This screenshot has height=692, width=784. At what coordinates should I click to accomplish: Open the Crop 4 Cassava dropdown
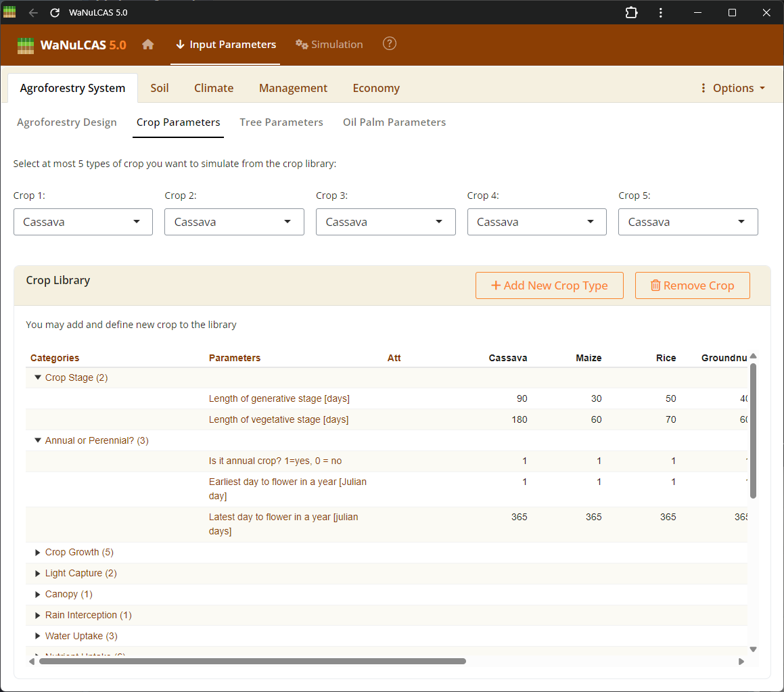click(x=536, y=222)
